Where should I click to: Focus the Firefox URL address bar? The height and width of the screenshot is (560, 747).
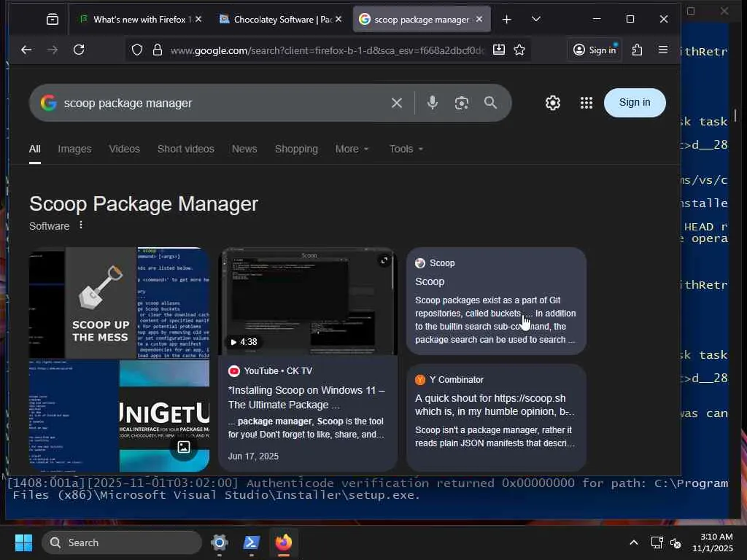click(x=326, y=50)
